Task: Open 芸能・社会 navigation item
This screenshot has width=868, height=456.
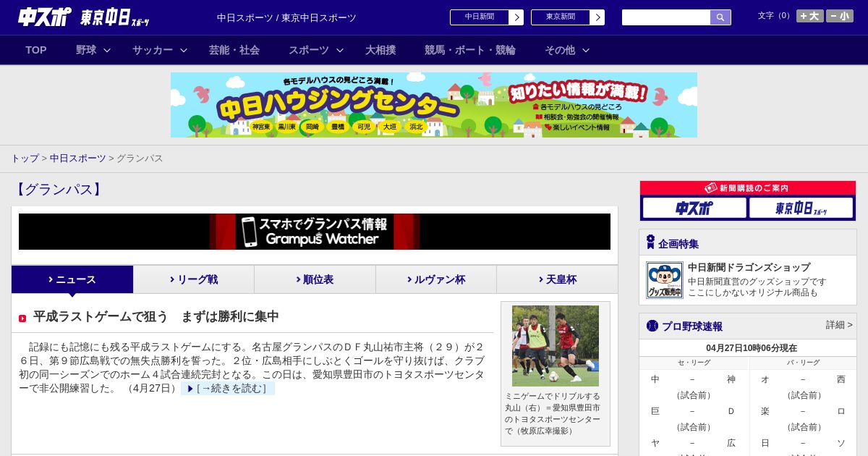Action: (234, 50)
